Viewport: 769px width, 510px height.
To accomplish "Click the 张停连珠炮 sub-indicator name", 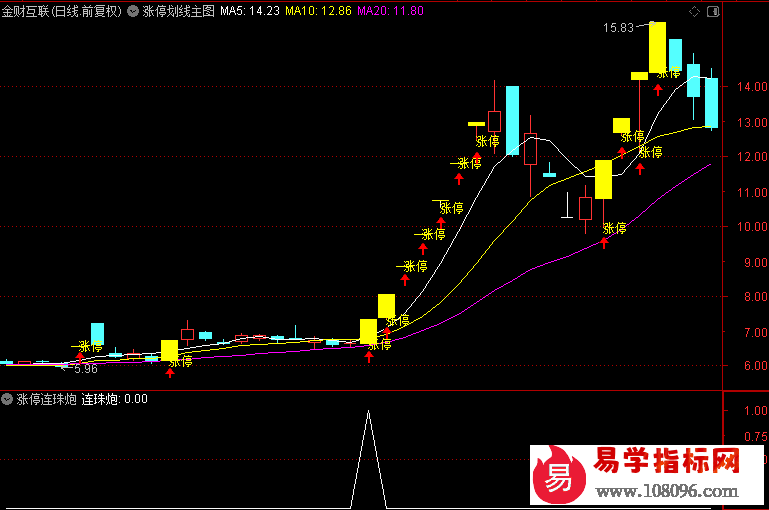I will coord(47,399).
